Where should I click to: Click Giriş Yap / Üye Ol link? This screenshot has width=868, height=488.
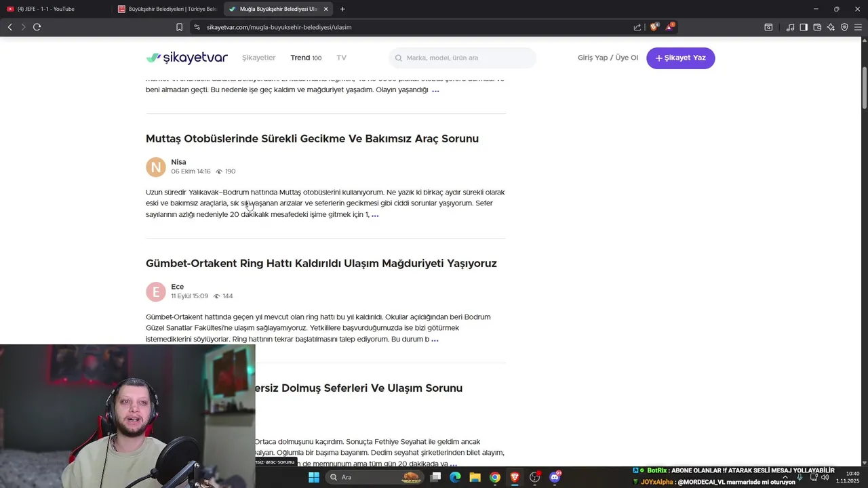(x=608, y=58)
